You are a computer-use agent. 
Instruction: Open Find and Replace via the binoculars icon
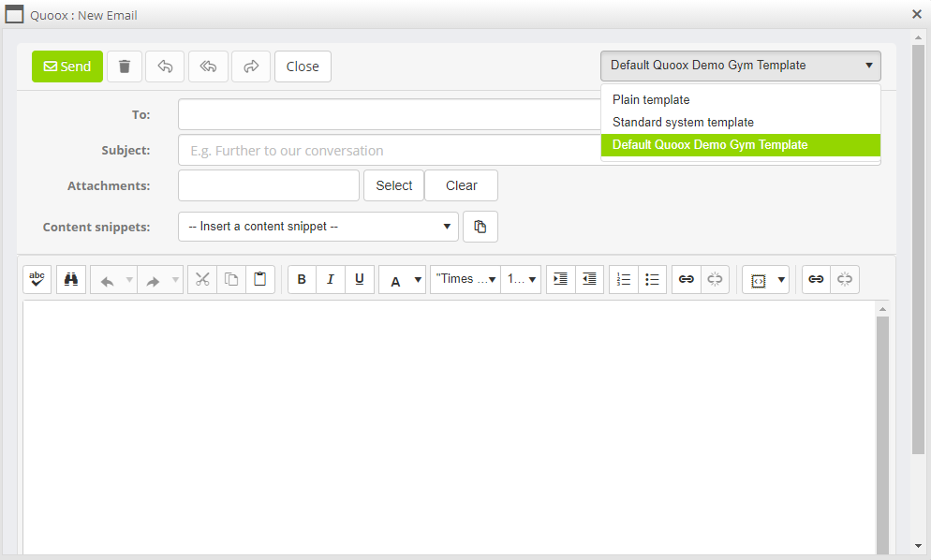coord(71,279)
